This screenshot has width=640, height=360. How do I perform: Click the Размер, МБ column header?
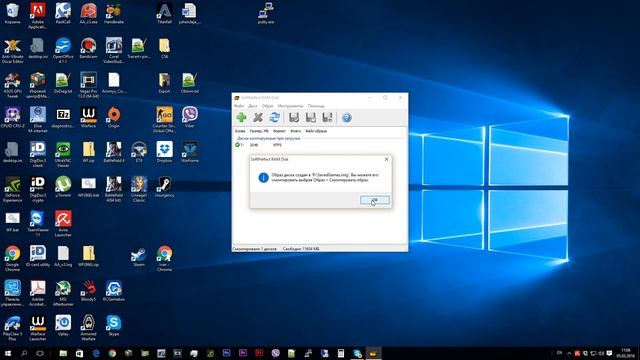pyautogui.click(x=259, y=131)
